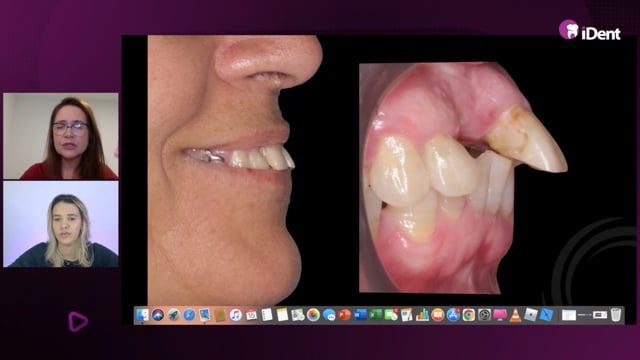Select the bottom webcam participant video

61,224
